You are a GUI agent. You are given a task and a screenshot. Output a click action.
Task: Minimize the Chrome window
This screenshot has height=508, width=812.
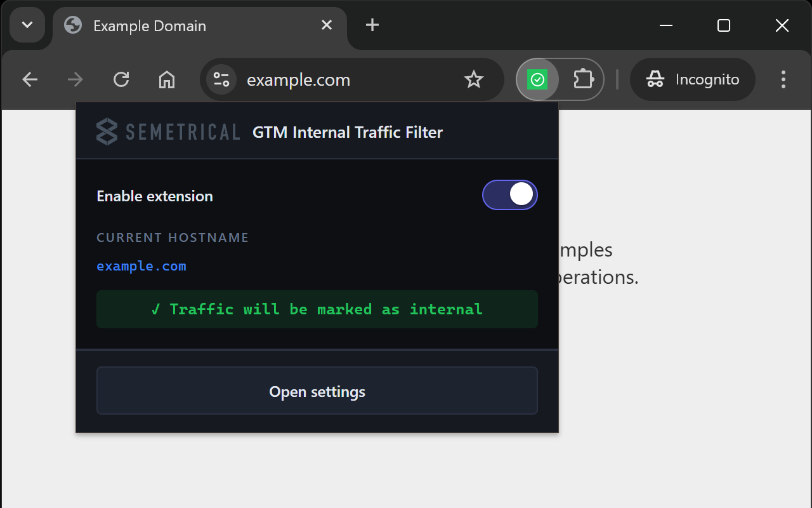[666, 25]
